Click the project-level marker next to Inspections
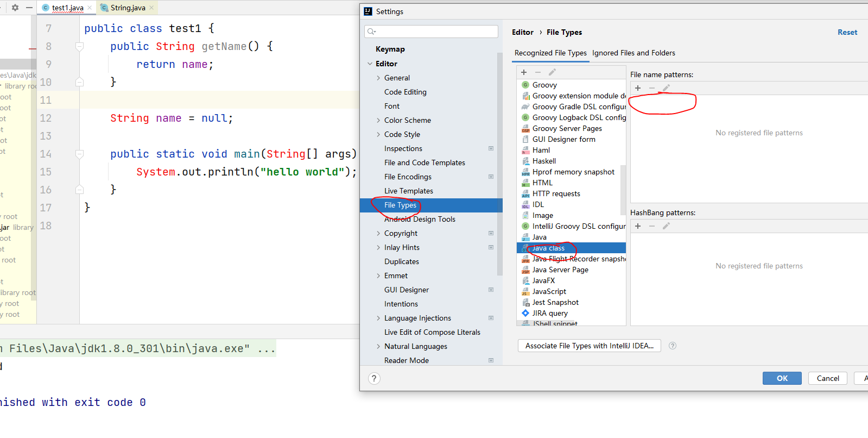Viewport: 868px width, 438px height. pyautogui.click(x=491, y=148)
